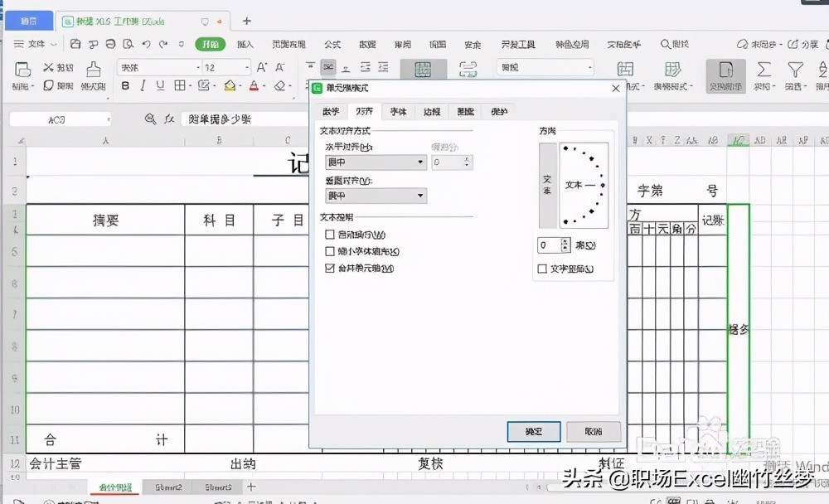
Task: Open the font color tool
Action: pos(253,86)
